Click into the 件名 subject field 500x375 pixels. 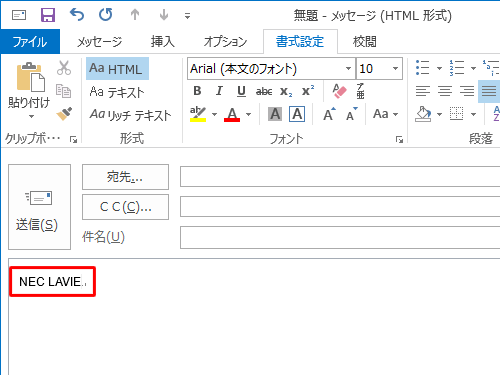[340, 237]
